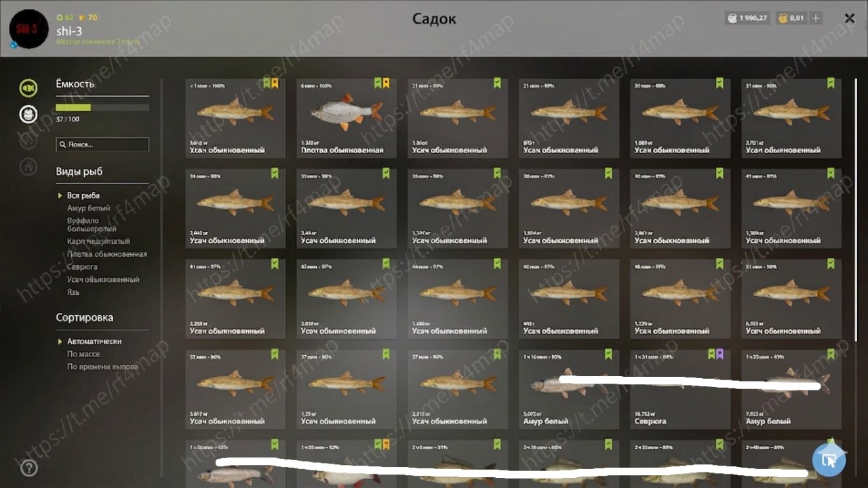This screenshot has width=868, height=488.
Task: Select Автоматическая sorting option
Action: coord(94,342)
